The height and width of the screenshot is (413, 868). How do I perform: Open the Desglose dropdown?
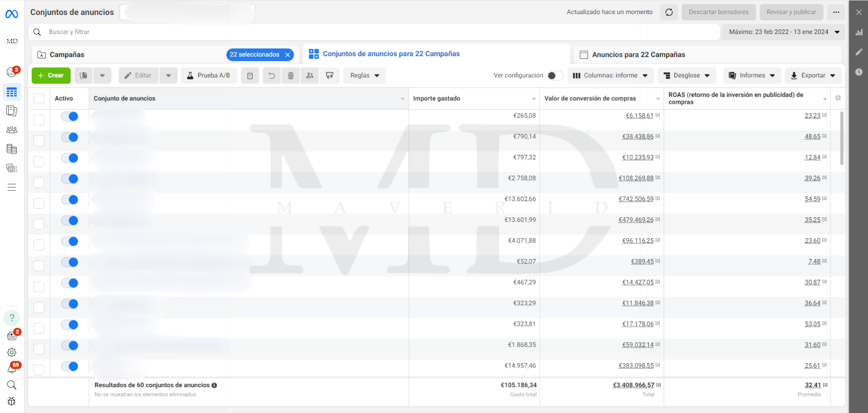tap(686, 75)
